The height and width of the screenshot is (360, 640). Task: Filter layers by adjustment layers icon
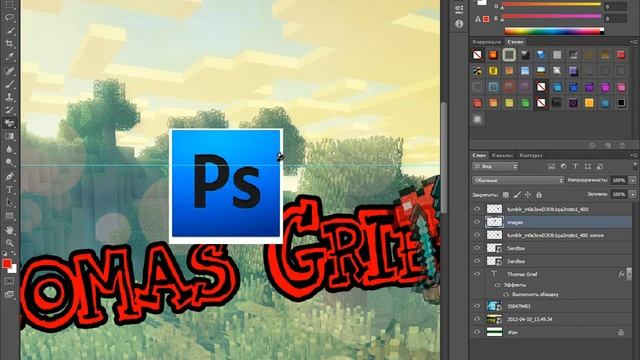(563, 167)
